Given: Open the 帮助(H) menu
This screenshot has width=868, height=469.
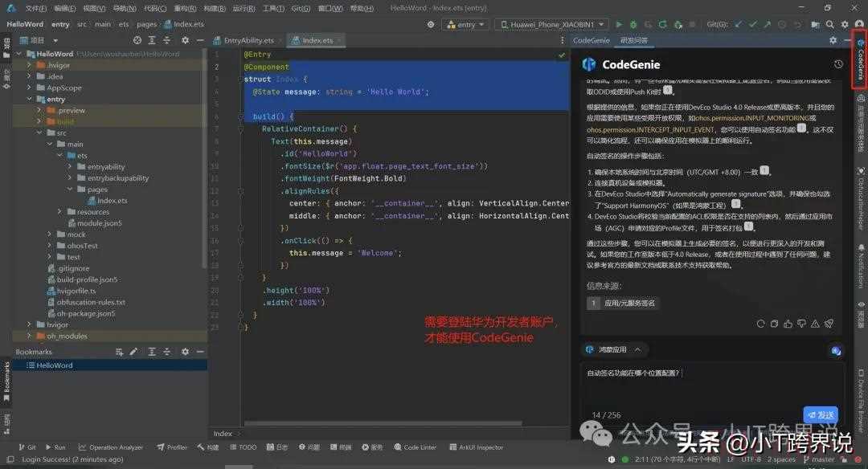Looking at the screenshot, I should click(x=362, y=8).
